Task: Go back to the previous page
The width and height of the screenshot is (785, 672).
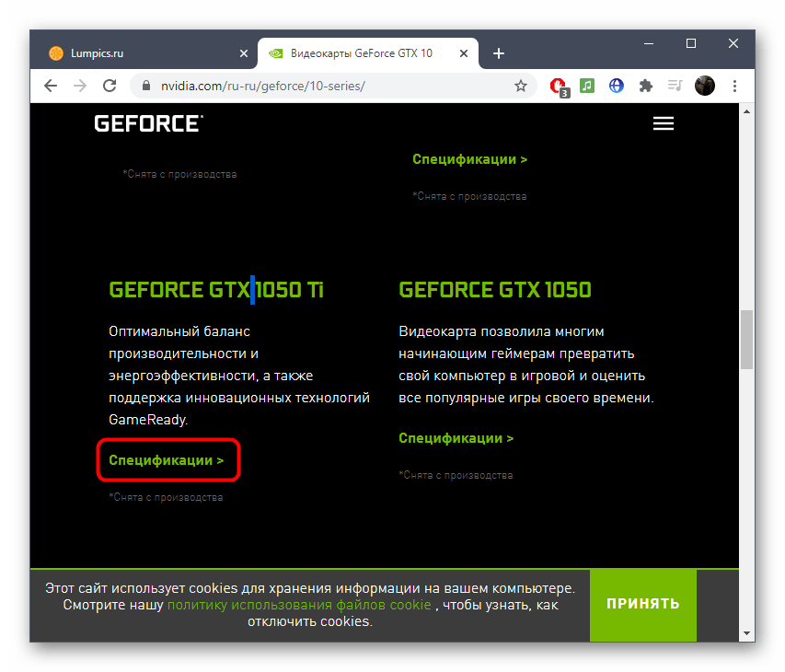Action: coord(51,87)
